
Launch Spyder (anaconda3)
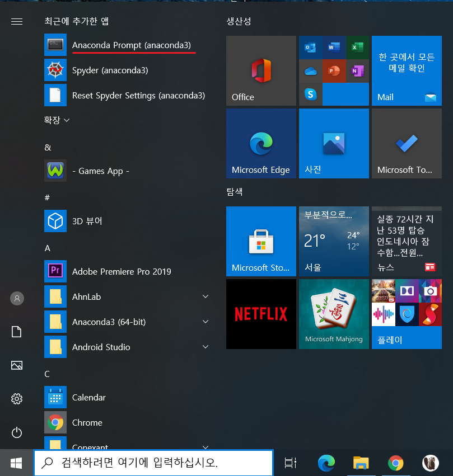coord(128,70)
